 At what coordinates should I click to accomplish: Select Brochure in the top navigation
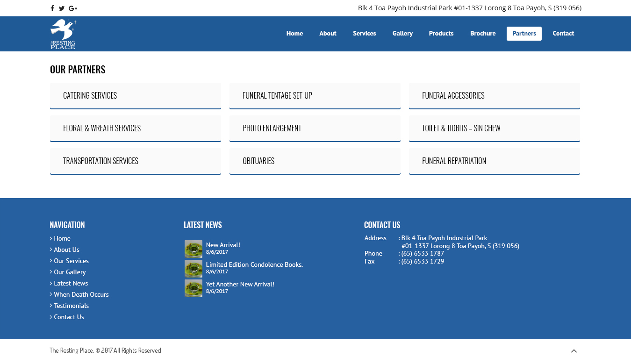[483, 34]
